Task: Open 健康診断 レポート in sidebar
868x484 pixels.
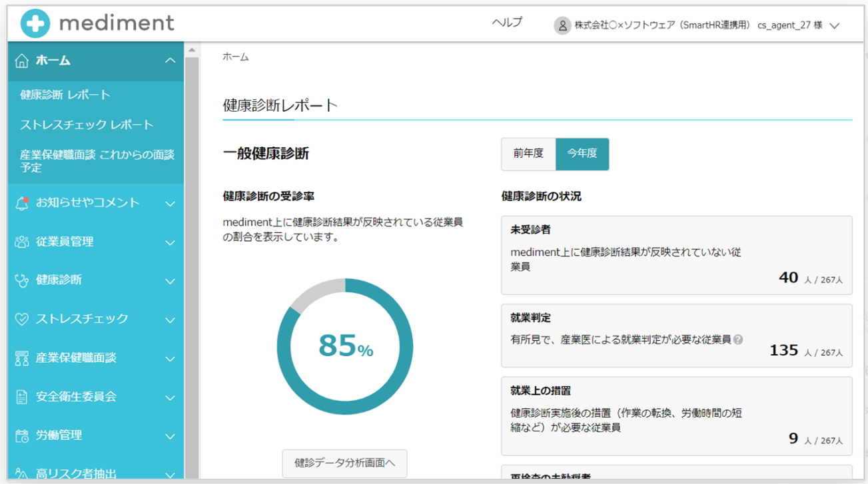Action: pos(65,95)
